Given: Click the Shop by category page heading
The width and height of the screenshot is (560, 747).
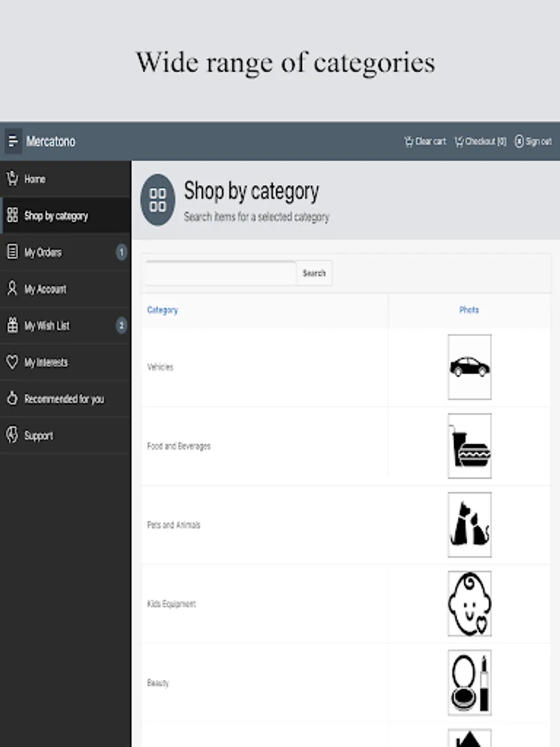Looking at the screenshot, I should [251, 191].
